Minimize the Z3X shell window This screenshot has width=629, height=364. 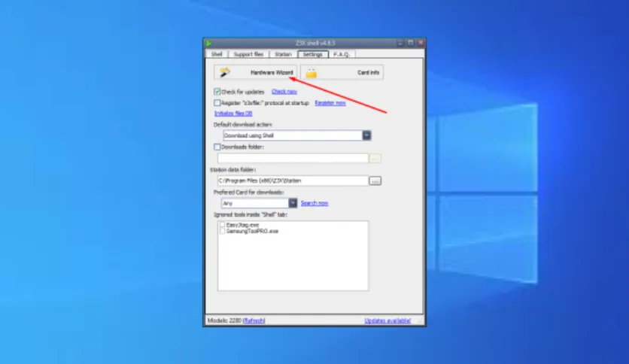pos(400,43)
